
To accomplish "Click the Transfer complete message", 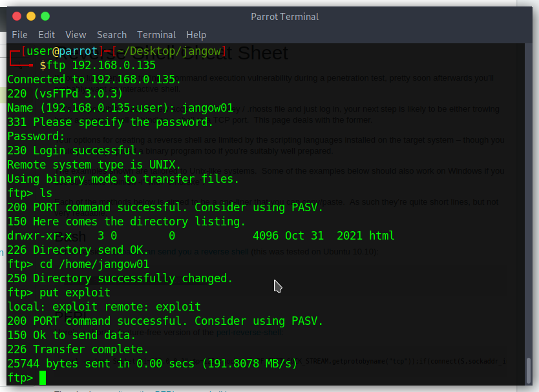I will pyautogui.click(x=78, y=349).
